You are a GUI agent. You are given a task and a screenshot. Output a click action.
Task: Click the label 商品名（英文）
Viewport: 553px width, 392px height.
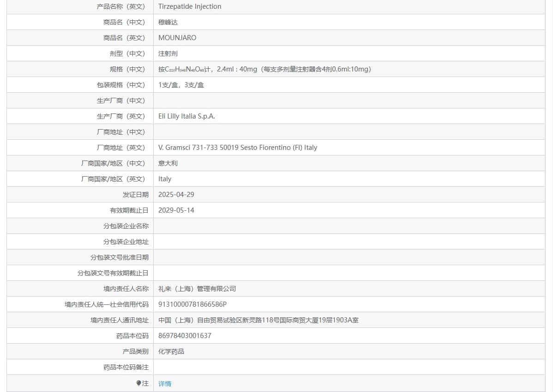124,38
